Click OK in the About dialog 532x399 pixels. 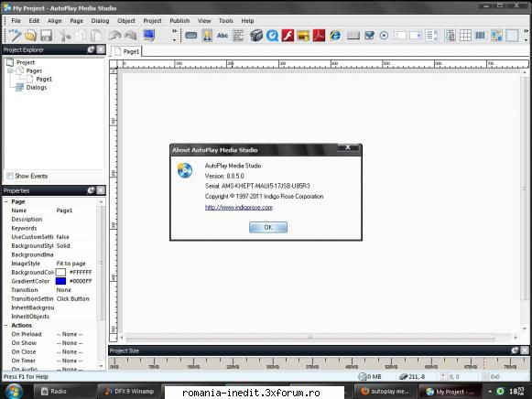click(x=268, y=227)
